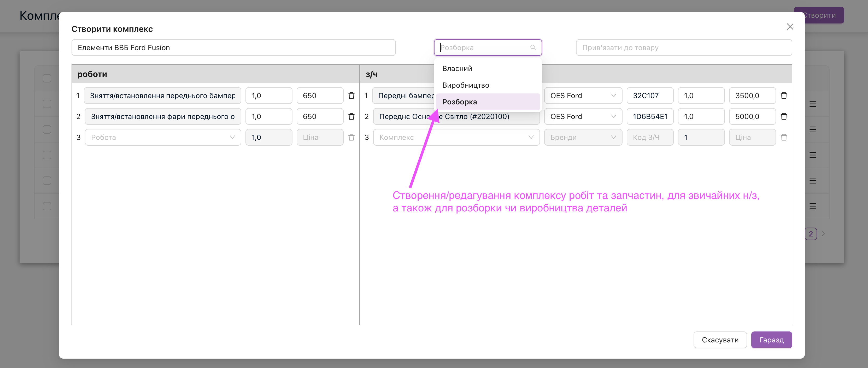Choose Виробництво option from type list
The height and width of the screenshot is (368, 868).
[465, 85]
